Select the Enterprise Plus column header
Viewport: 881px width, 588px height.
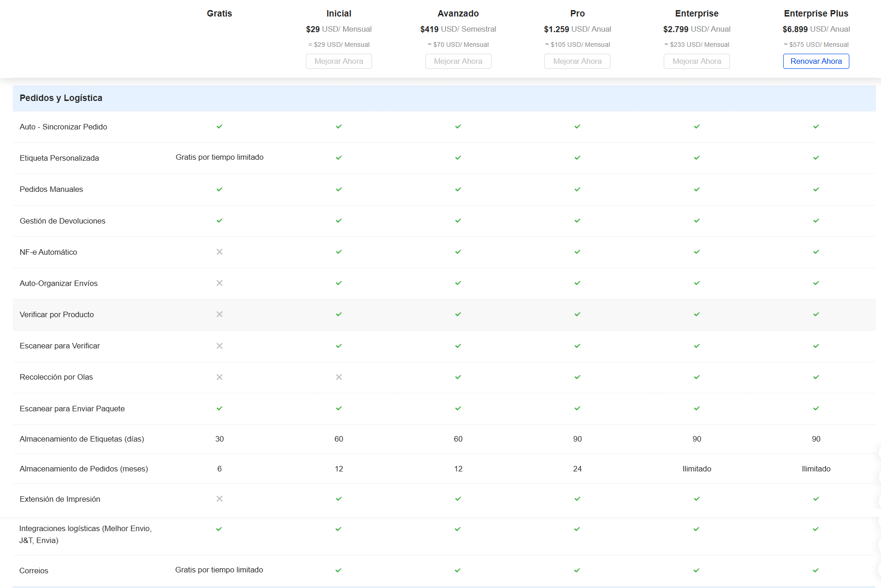pyautogui.click(x=816, y=13)
